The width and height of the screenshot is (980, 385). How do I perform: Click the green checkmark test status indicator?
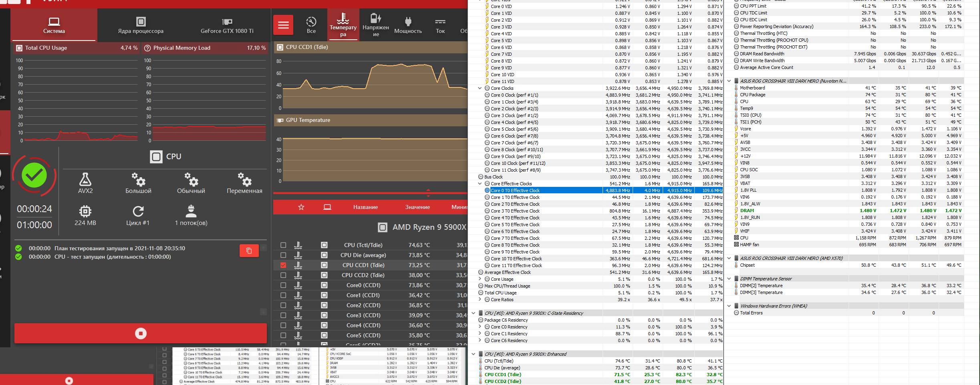34,175
